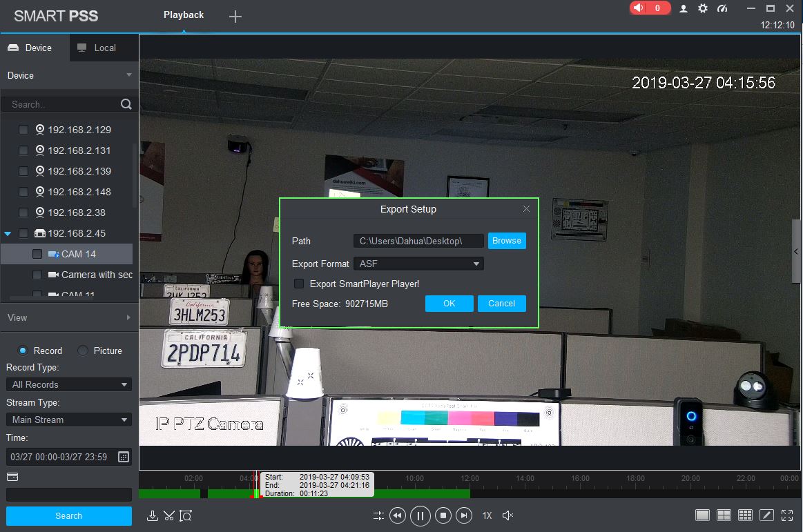Click the rewind playback button
The width and height of the screenshot is (803, 532).
click(398, 515)
